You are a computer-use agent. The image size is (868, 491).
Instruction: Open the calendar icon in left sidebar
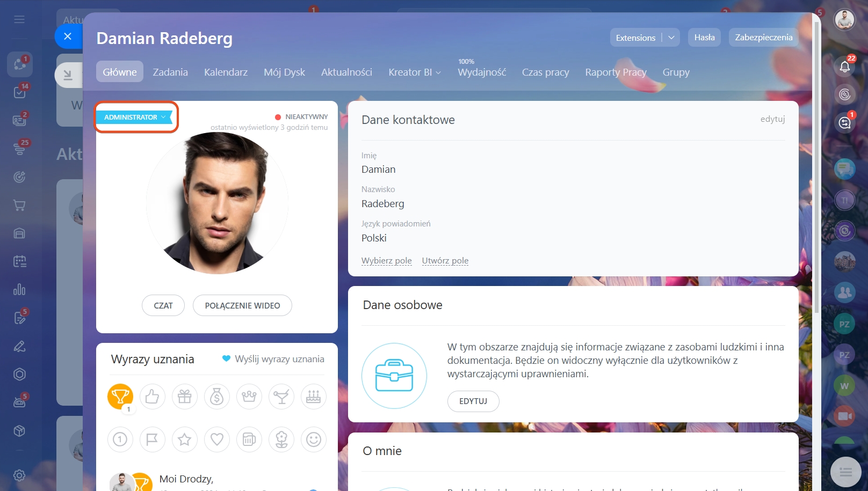pyautogui.click(x=19, y=261)
